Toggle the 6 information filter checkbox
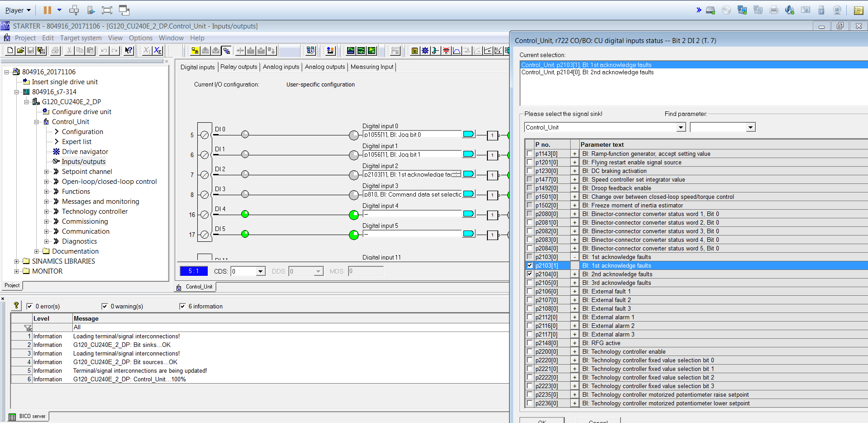This screenshot has height=423, width=868. [x=182, y=306]
